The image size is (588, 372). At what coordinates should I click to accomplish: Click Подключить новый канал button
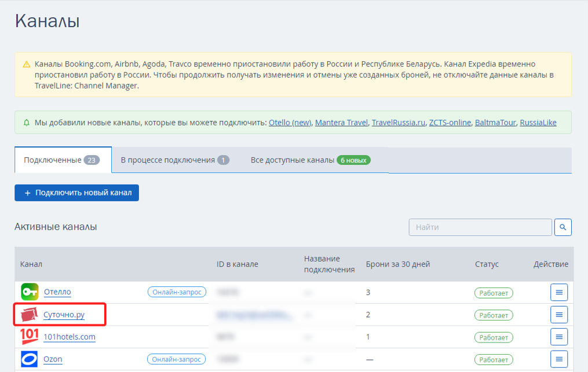[x=77, y=193]
